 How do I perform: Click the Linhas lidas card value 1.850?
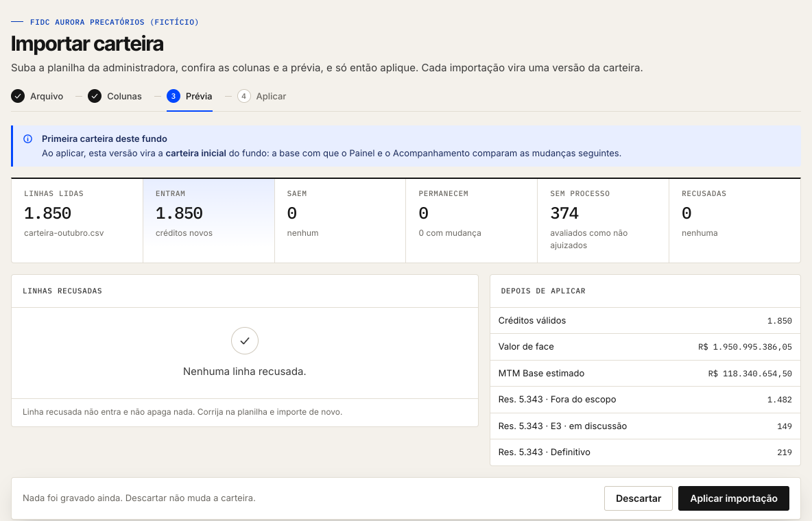47,213
